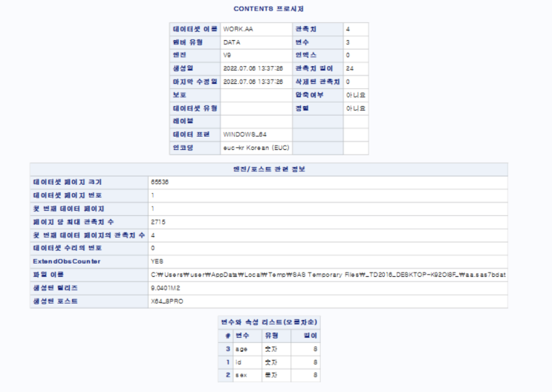Click the '인덱스' label cell
552x392 pixels.
317,55
